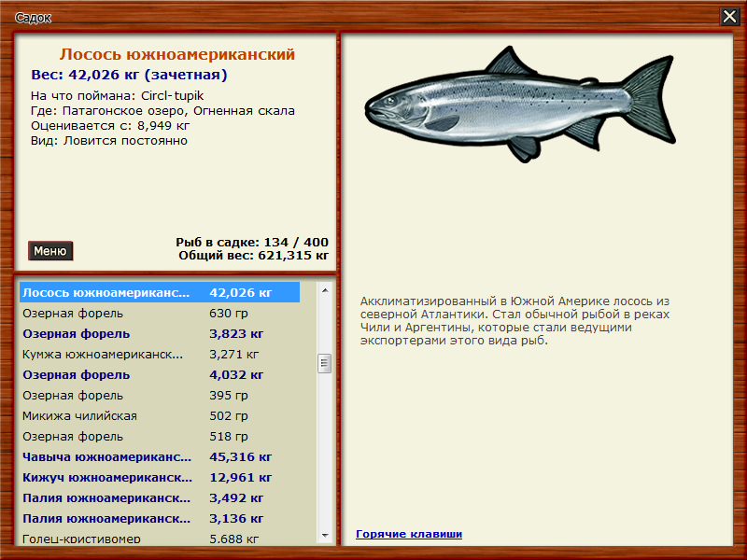Image resolution: width=747 pixels, height=560 pixels.
Task: Click the Рыб в садке: 134 / 400 counter
Action: 252,242
